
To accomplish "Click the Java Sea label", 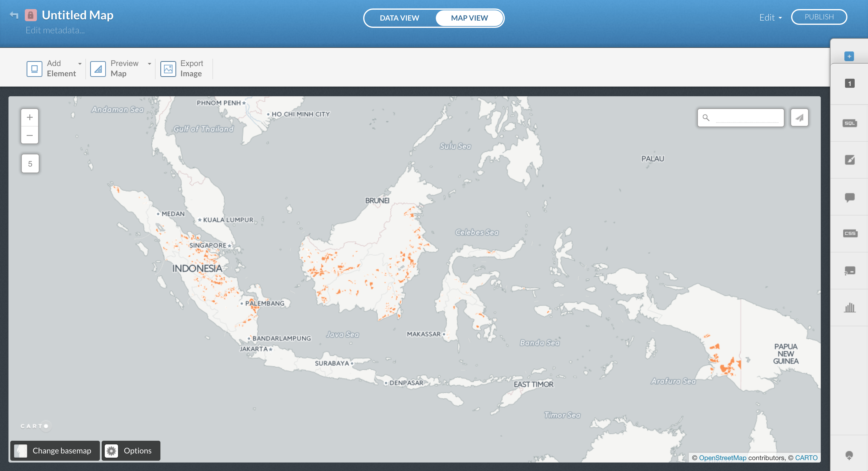I will click(342, 334).
